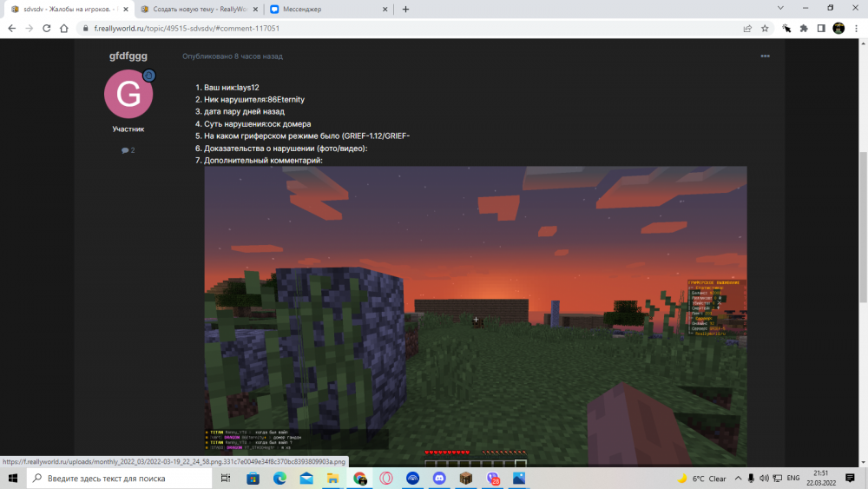This screenshot has height=489, width=868.
Task: Open a new browser tab
Action: click(405, 10)
